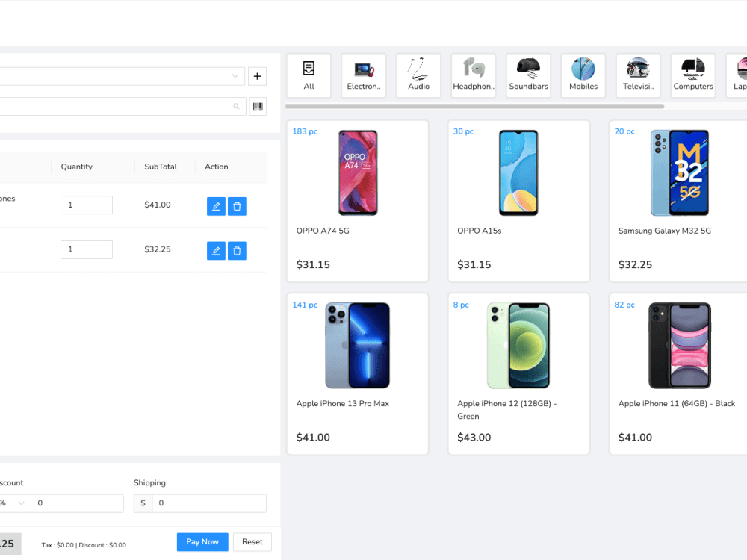The image size is (747, 560).
Task: Add OPPO A15s product card
Action: (x=519, y=201)
